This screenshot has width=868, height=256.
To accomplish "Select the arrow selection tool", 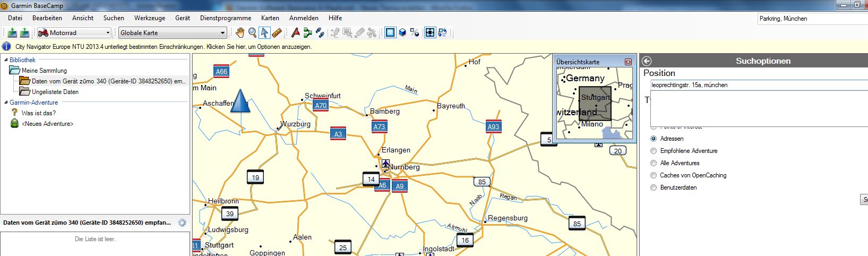I will pos(264,33).
